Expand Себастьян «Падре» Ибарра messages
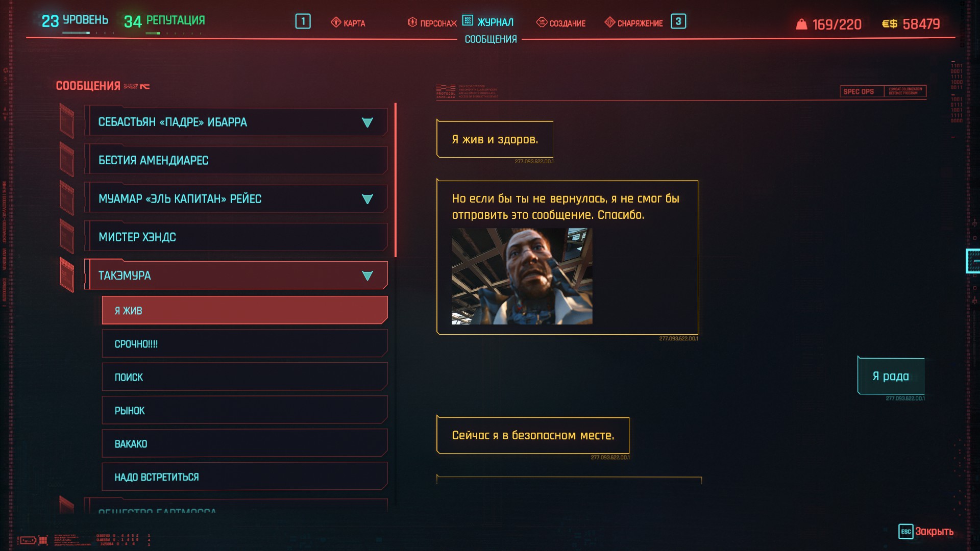Screen dimensions: 980x551 coord(367,122)
